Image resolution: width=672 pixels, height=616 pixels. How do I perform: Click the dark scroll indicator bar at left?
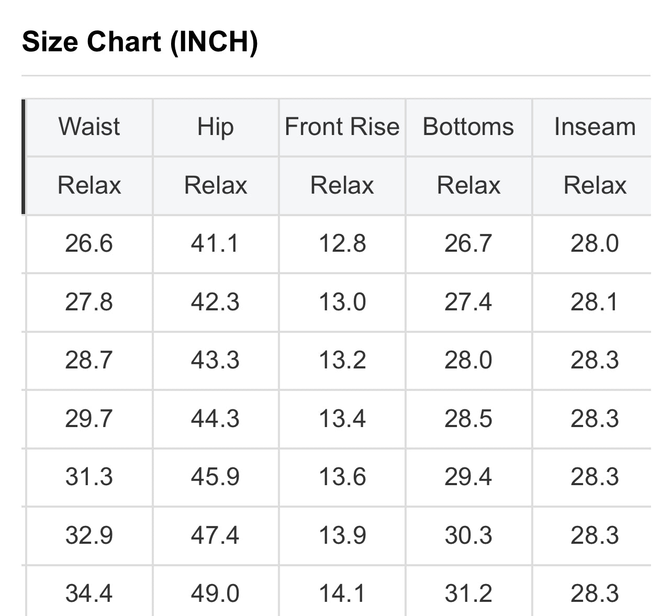coord(23,156)
